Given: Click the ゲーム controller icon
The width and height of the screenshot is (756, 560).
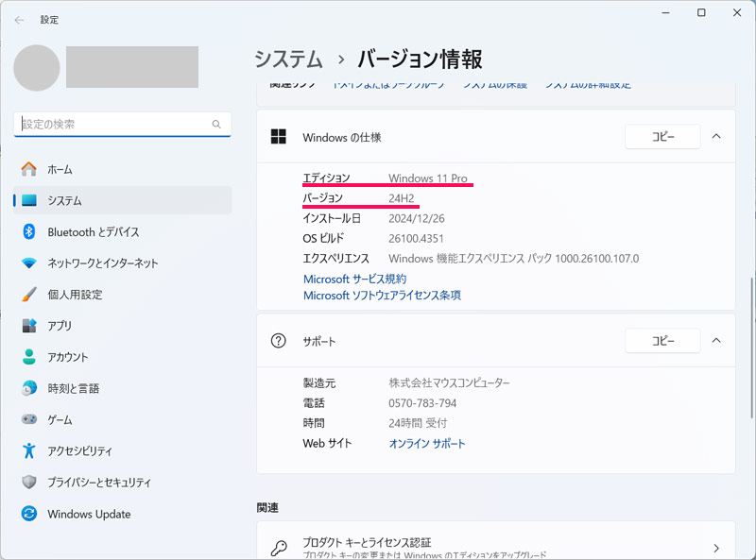Looking at the screenshot, I should [x=29, y=419].
